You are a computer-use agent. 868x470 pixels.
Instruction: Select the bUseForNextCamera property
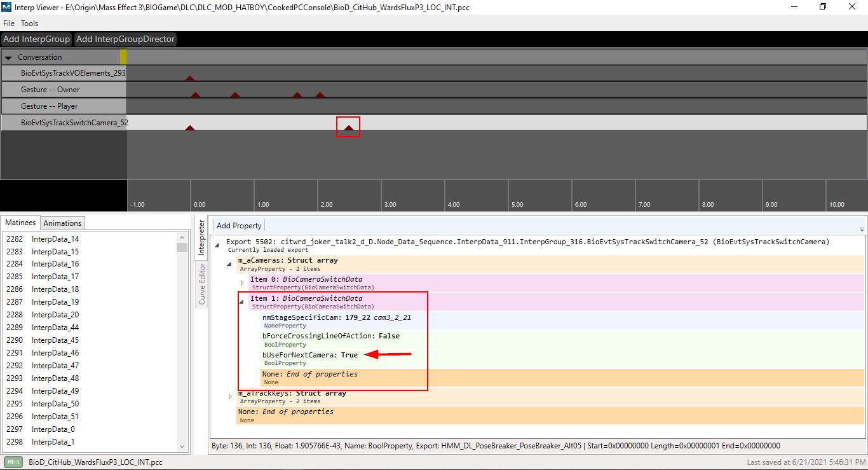click(563, 359)
